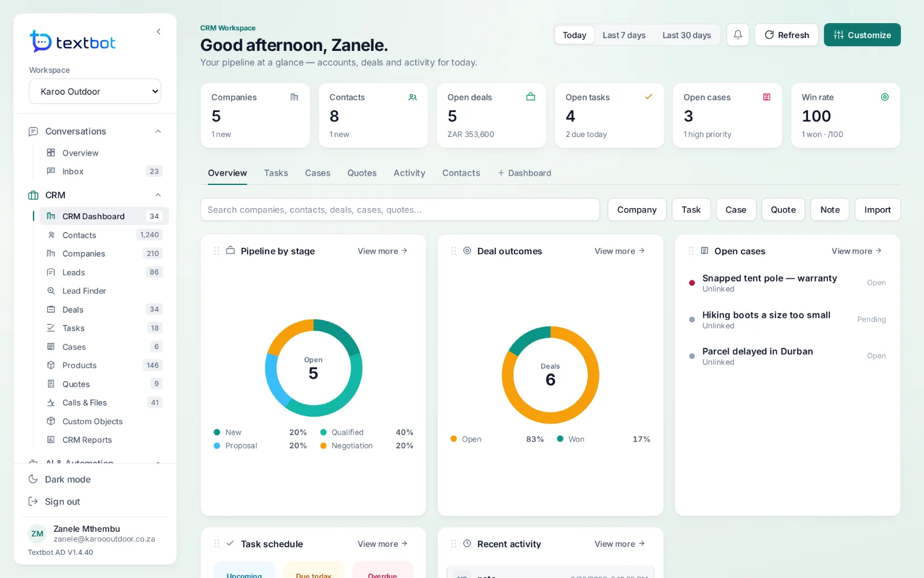The width and height of the screenshot is (924, 578).
Task: Click the Company quick-add button
Action: click(637, 210)
